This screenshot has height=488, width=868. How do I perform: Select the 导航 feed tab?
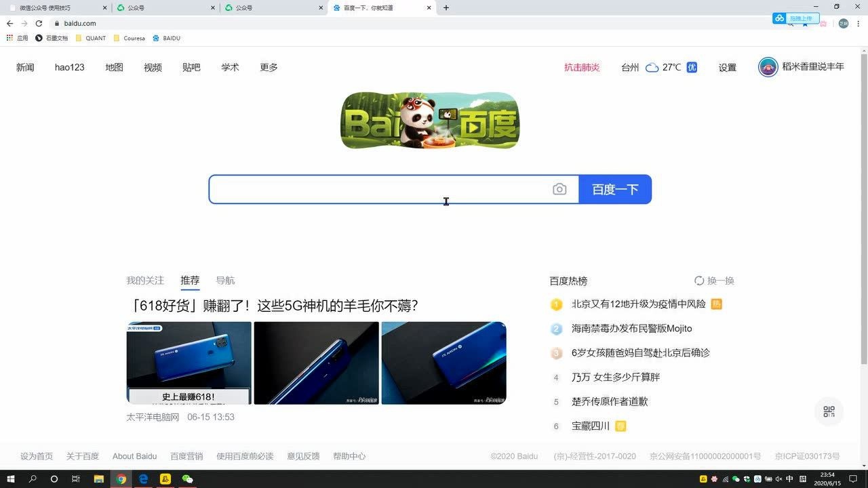[225, 281]
